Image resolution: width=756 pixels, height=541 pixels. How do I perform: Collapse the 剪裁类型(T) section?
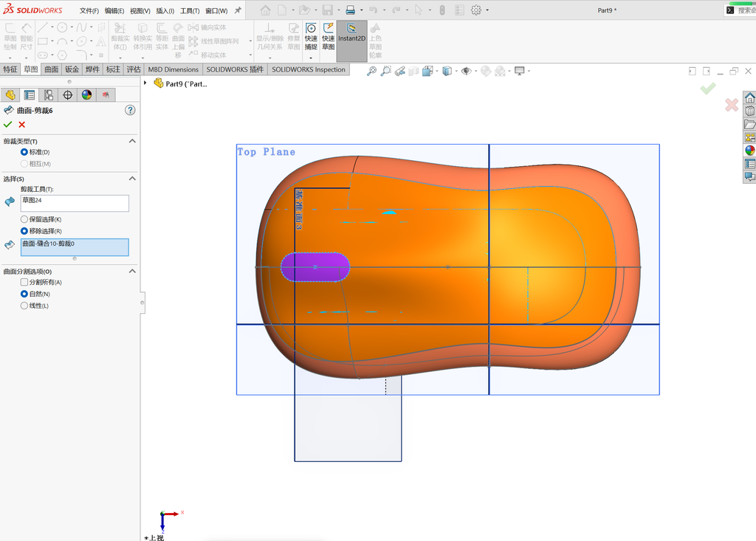tap(132, 141)
